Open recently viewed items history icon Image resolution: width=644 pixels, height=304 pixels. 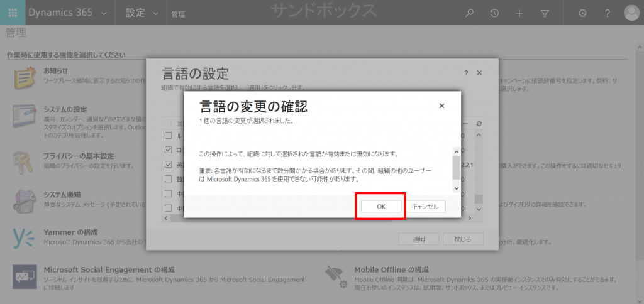tap(494, 13)
